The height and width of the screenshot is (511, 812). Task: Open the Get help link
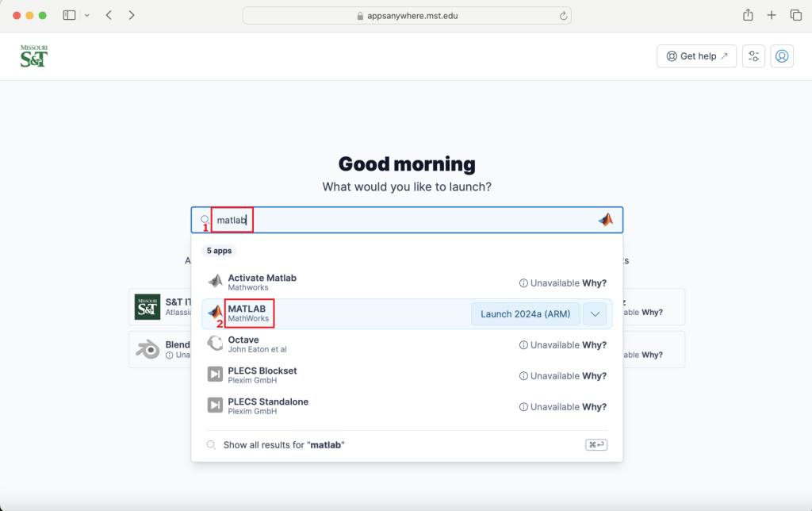click(696, 56)
